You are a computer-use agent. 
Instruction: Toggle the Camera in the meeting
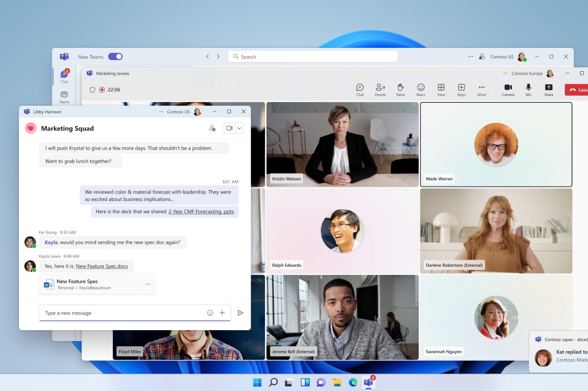click(508, 90)
